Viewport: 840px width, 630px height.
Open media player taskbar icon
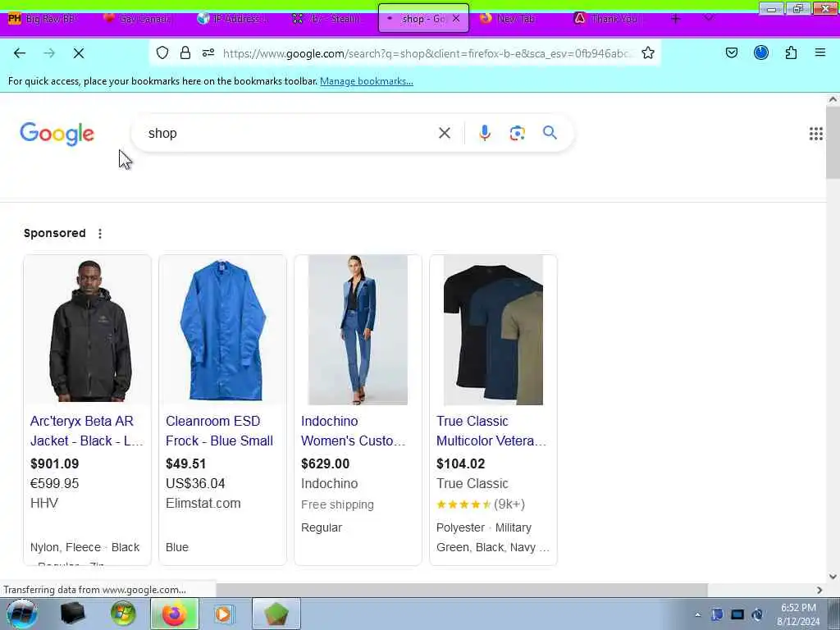pos(223,614)
